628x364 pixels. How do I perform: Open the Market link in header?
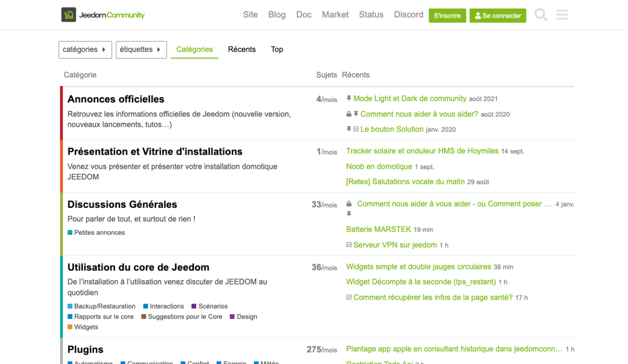tap(335, 15)
